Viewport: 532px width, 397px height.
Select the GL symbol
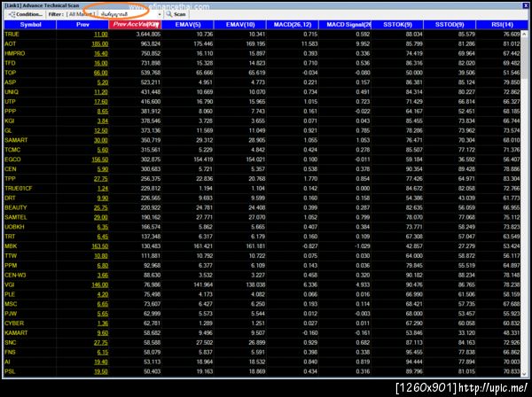8,130
